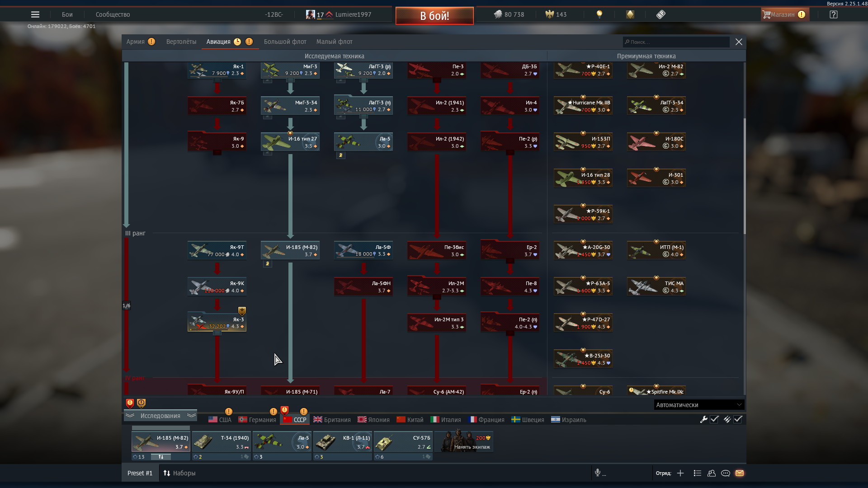The image size is (868, 488).
Task: Select crew slot КВ-1 (Л-11)
Action: point(343,442)
